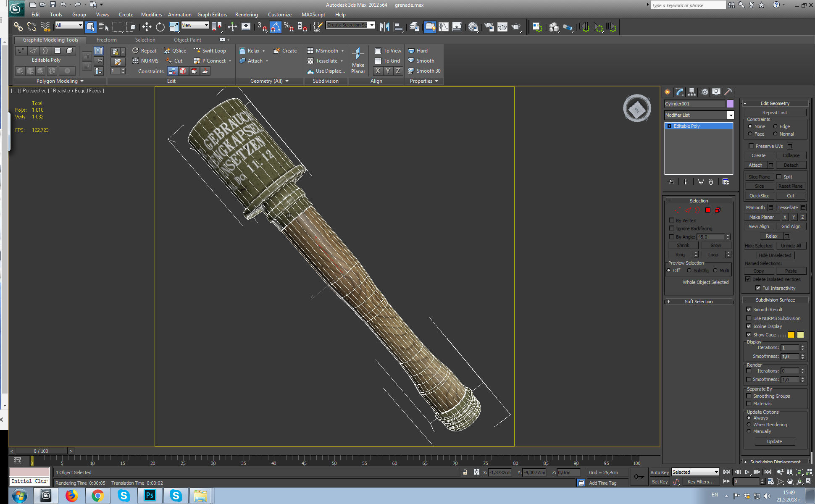Click the ViewCube in viewport

[637, 108]
